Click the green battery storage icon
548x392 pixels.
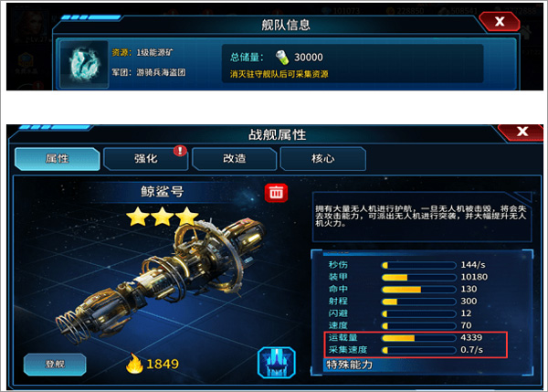click(282, 58)
